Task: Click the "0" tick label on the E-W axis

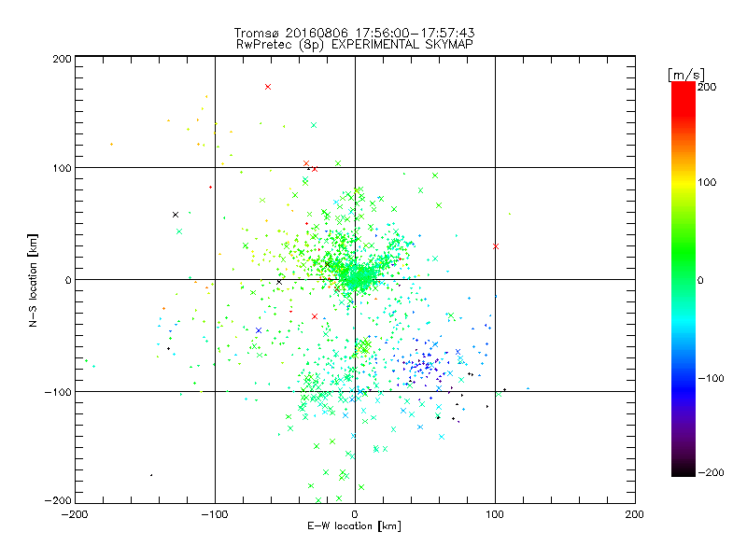Action: point(355,514)
